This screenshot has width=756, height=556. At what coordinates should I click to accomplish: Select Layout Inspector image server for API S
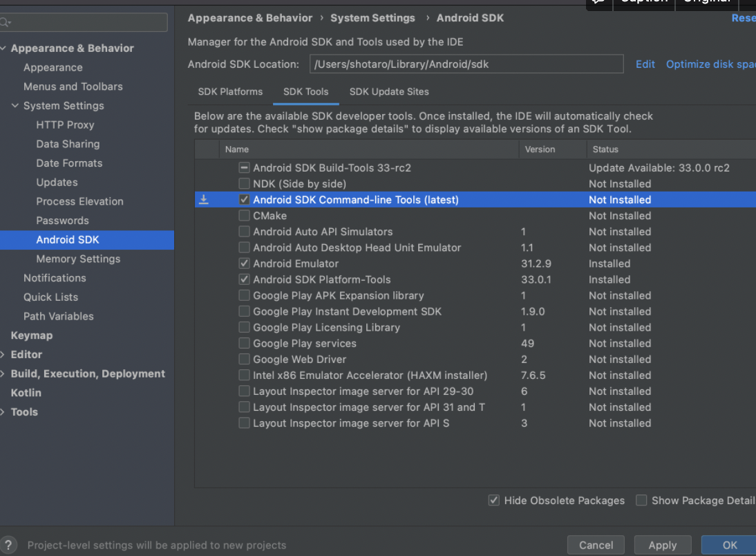pos(475,423)
